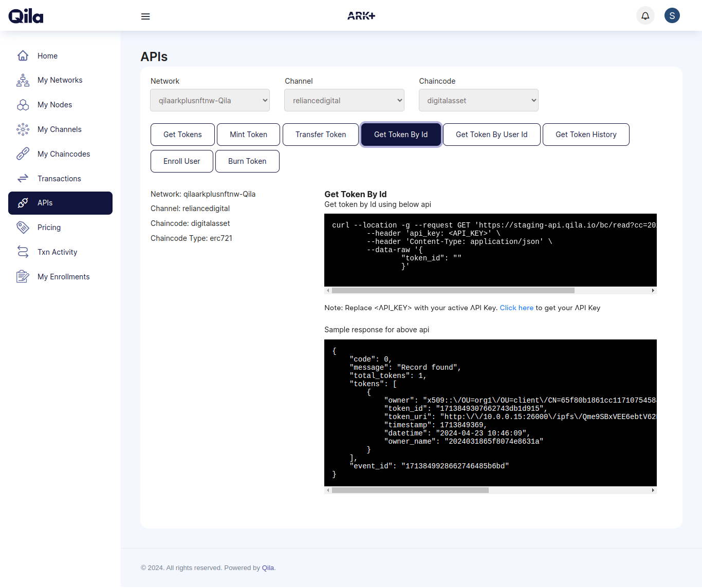Follow the Qila link in footer

tap(268, 567)
